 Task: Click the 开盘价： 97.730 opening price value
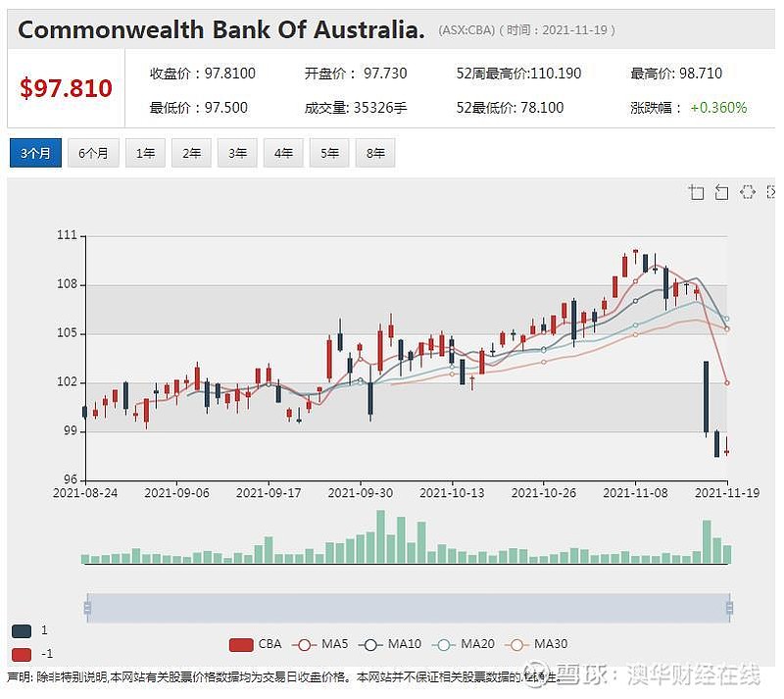pos(356,74)
